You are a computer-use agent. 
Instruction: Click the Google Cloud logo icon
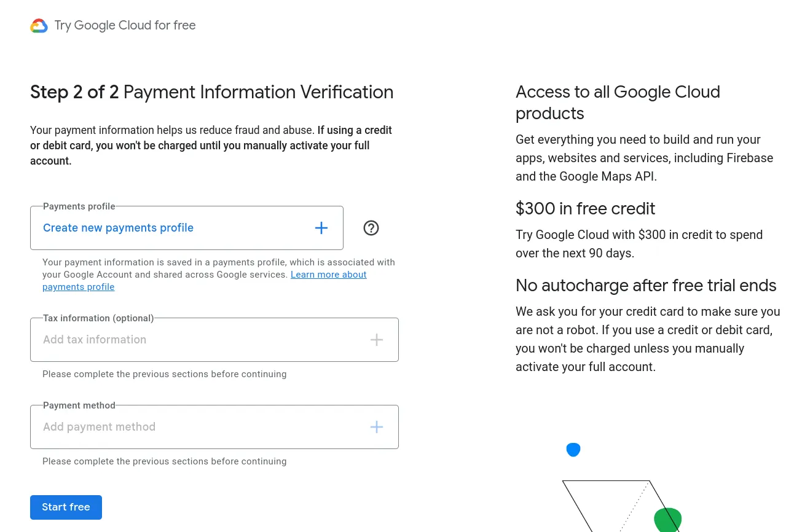pos(39,26)
